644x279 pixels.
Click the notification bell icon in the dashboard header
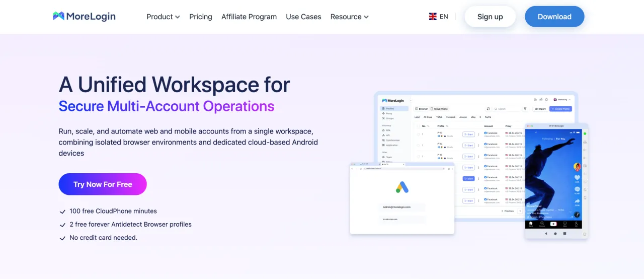pyautogui.click(x=547, y=100)
